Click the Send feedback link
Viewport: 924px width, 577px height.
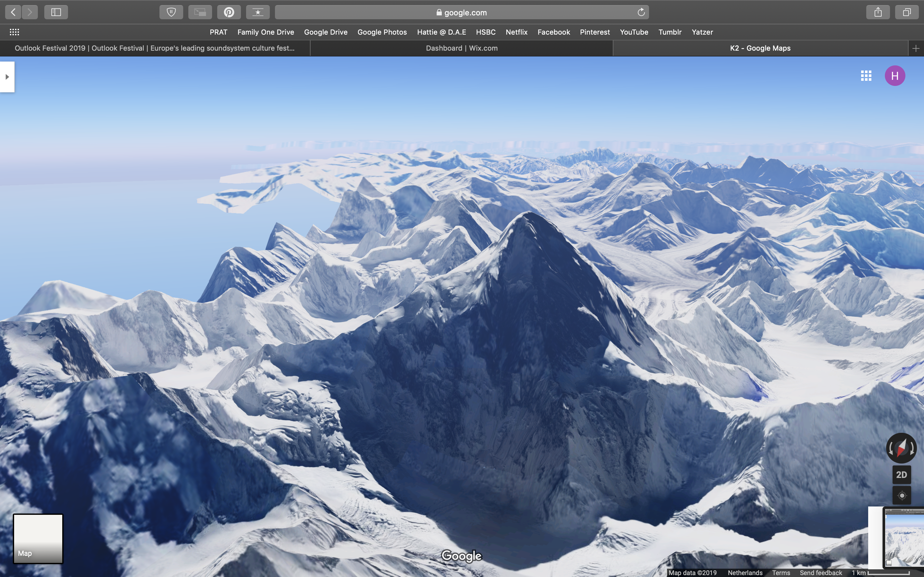[820, 573]
